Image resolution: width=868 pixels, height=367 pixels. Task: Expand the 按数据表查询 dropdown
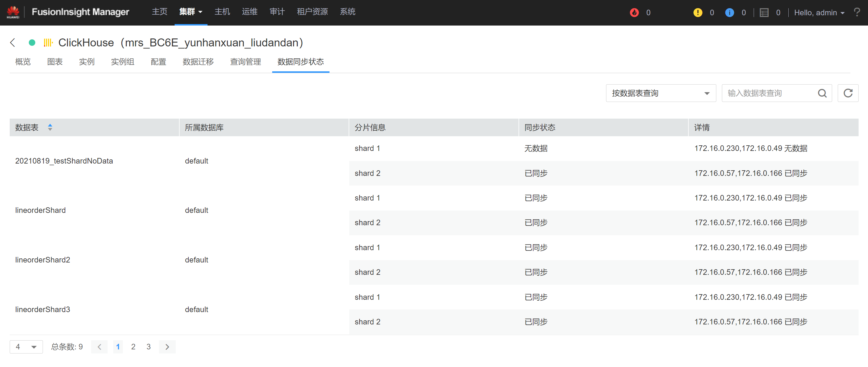click(661, 93)
